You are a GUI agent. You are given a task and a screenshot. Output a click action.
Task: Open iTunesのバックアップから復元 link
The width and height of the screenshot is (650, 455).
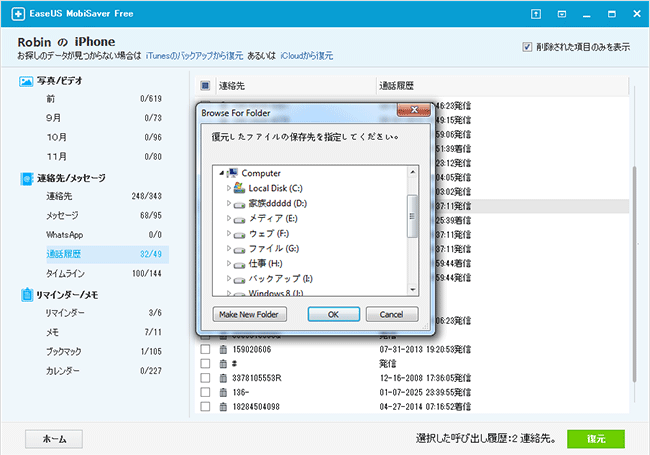click(x=194, y=56)
